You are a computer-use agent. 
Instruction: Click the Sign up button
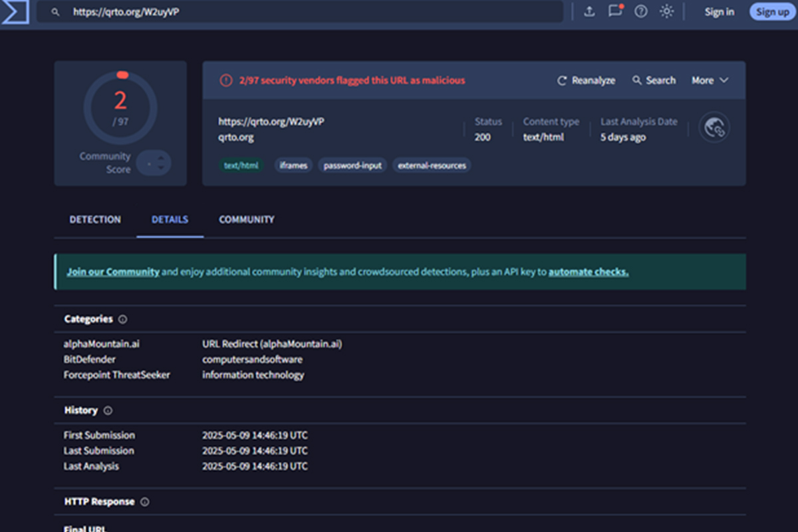(772, 12)
